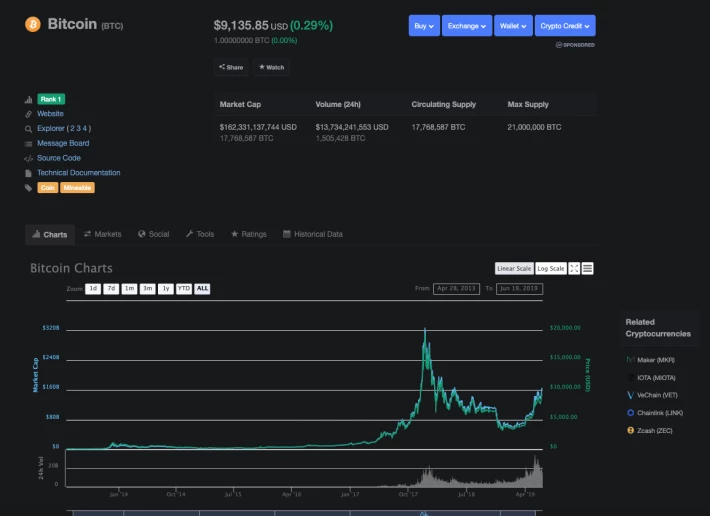Open the Source Code link

click(59, 158)
